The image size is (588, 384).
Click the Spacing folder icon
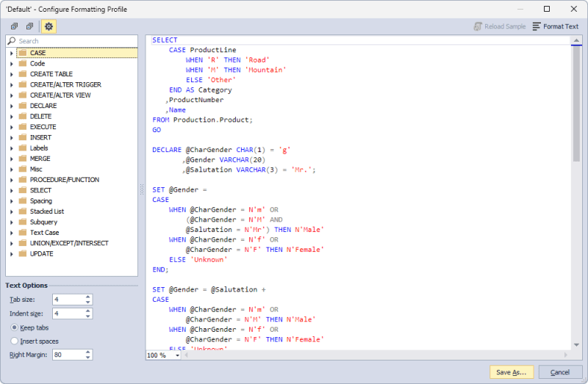coord(23,200)
